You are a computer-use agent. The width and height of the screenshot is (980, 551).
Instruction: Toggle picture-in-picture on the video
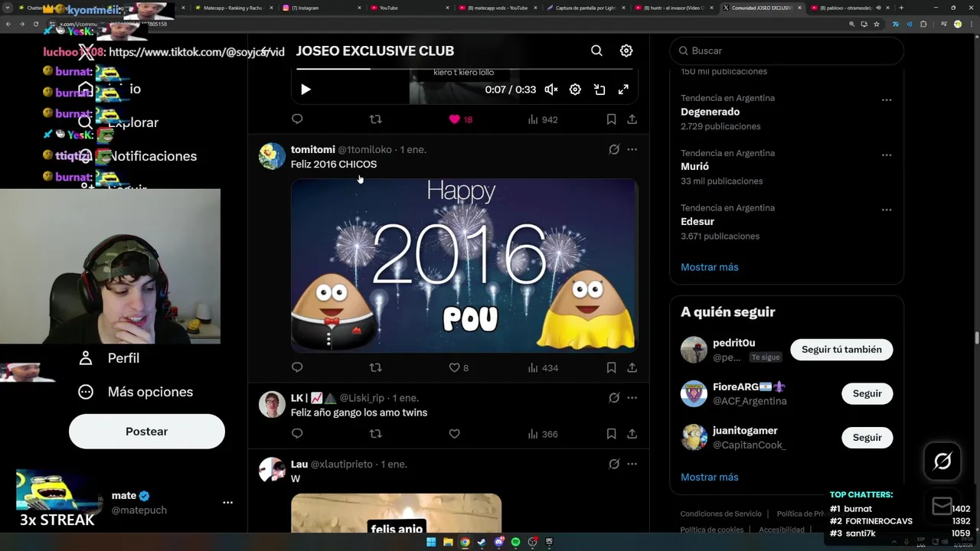click(599, 90)
